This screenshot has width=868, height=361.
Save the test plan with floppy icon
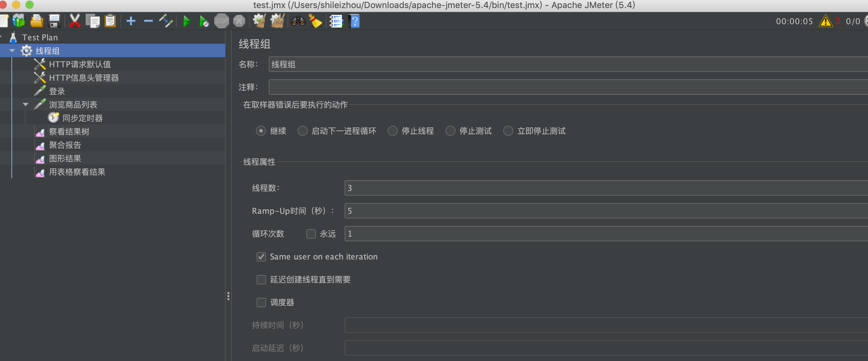click(x=54, y=21)
